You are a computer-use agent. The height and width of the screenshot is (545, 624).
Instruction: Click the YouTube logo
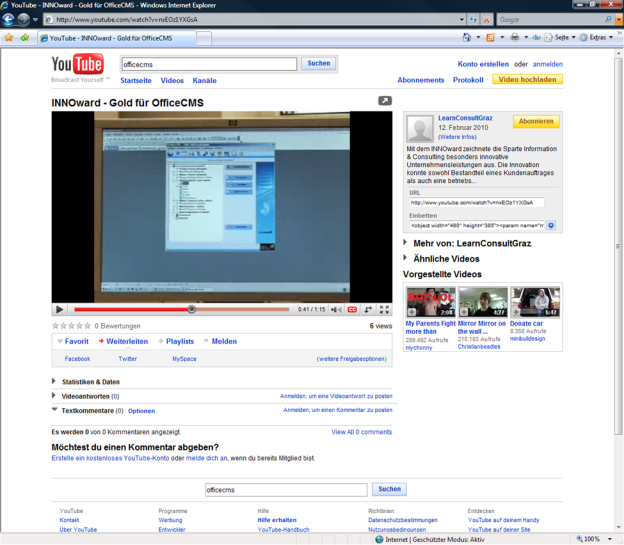(x=78, y=64)
